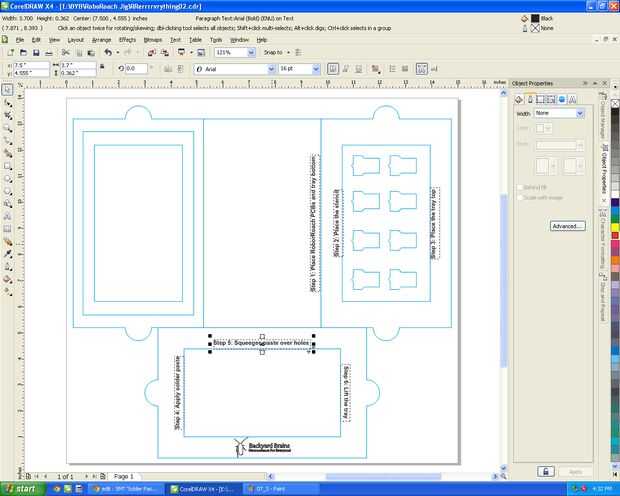This screenshot has height=496, width=620.
Task: Select the Zoom magnifier tool in toolbox
Action: point(8,129)
